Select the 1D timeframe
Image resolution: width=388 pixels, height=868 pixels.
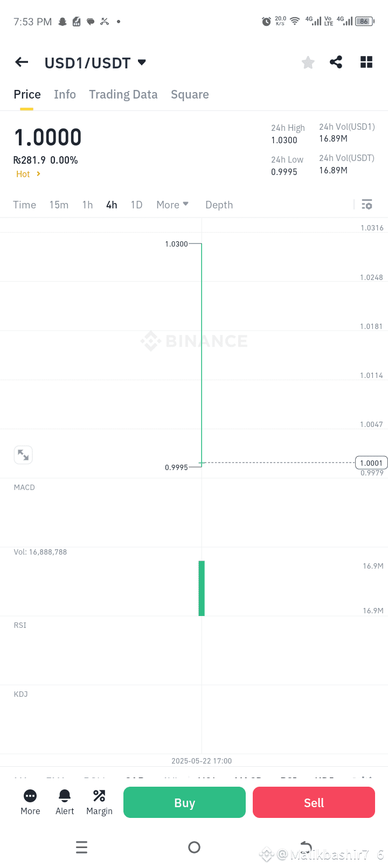coord(136,205)
